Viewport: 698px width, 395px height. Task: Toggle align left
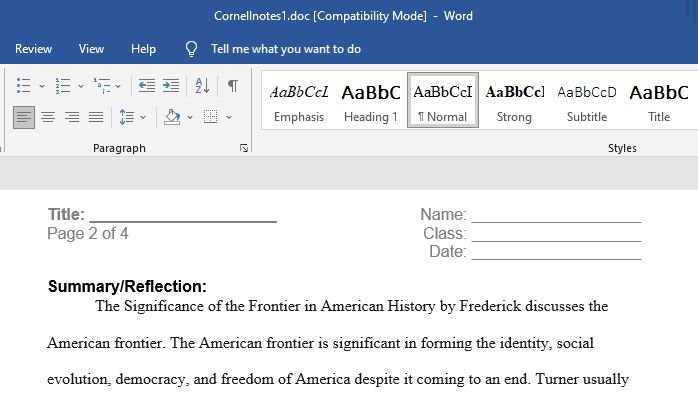[24, 117]
